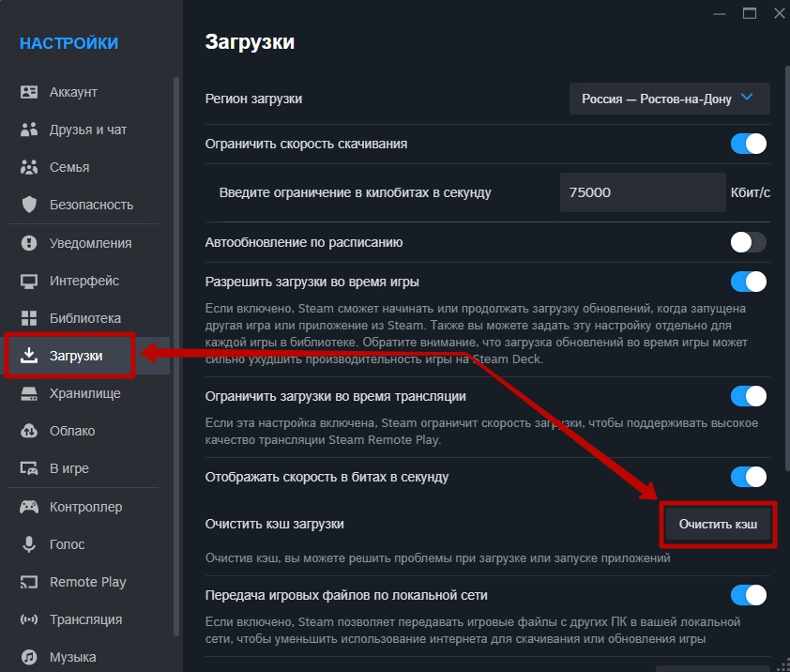
Task: Toggle Передача игровых файлов по локальной сети
Action: (x=748, y=595)
